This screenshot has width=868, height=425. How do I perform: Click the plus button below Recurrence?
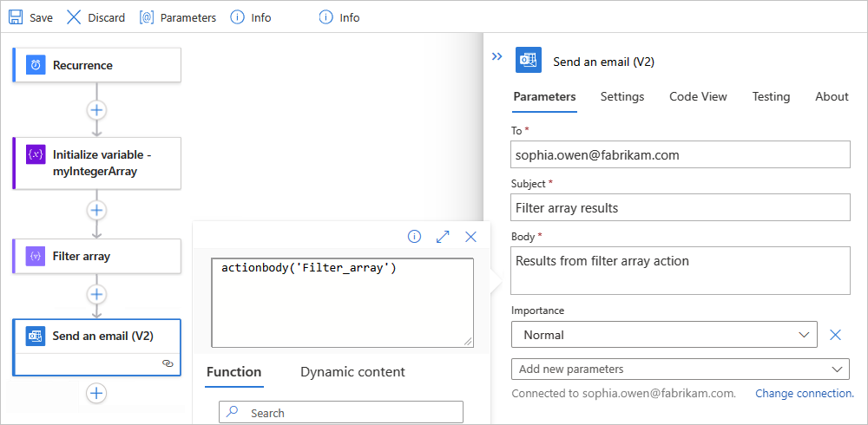pyautogui.click(x=96, y=110)
